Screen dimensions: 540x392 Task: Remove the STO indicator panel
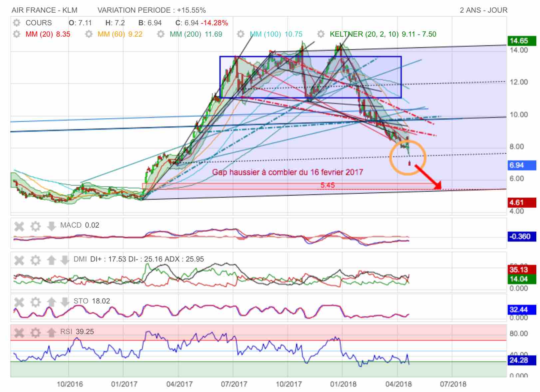click(x=19, y=302)
